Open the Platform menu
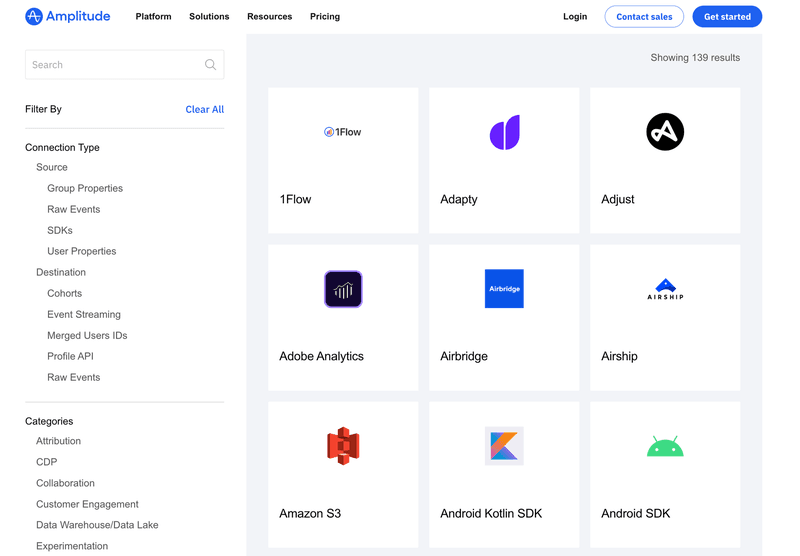This screenshot has width=800, height=556. pyautogui.click(x=154, y=16)
